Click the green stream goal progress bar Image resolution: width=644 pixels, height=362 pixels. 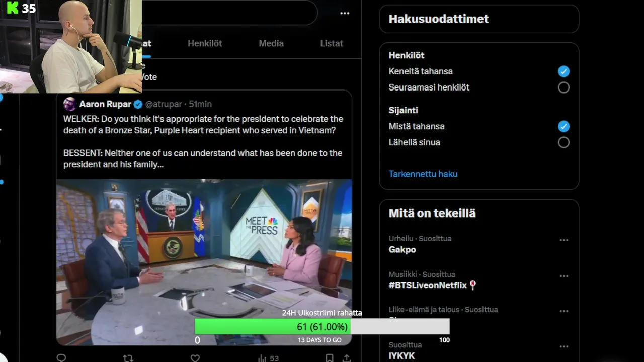pos(272,327)
